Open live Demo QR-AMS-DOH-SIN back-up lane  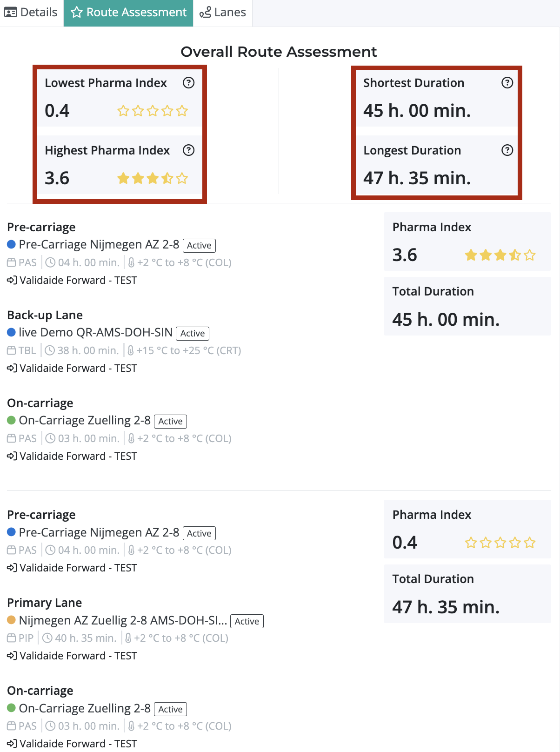point(95,333)
